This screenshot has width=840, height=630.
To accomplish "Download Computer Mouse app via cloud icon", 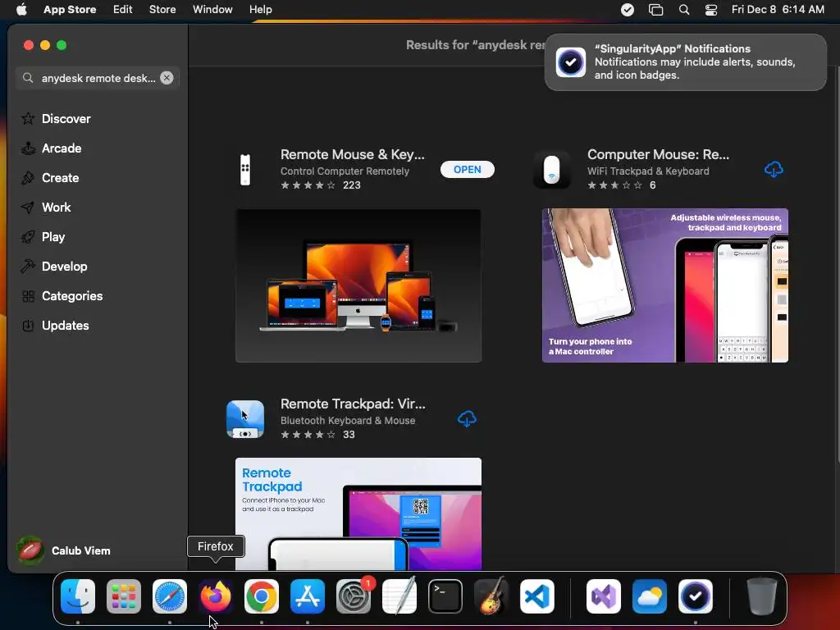I will coord(774,169).
